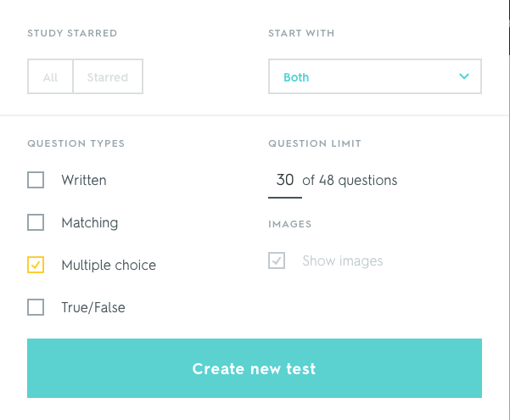Select the All option under Study Starred
The height and width of the screenshot is (420, 510).
pyautogui.click(x=50, y=77)
